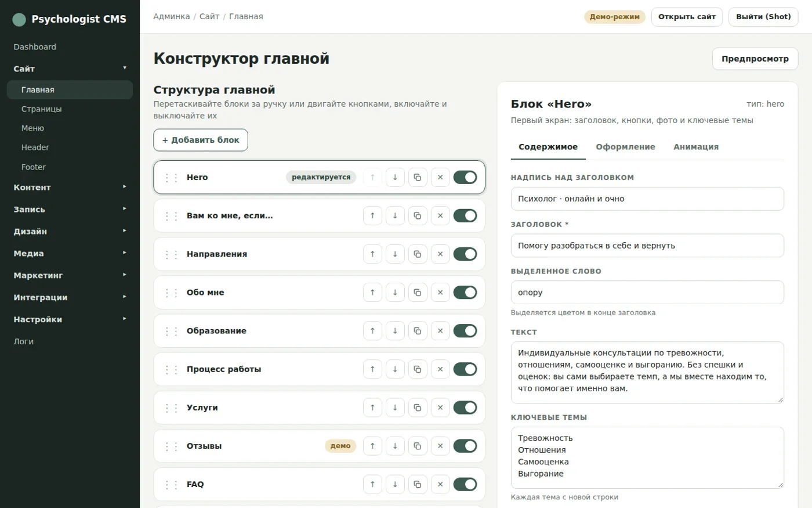
Task: Delete the Hero block
Action: coord(440,177)
